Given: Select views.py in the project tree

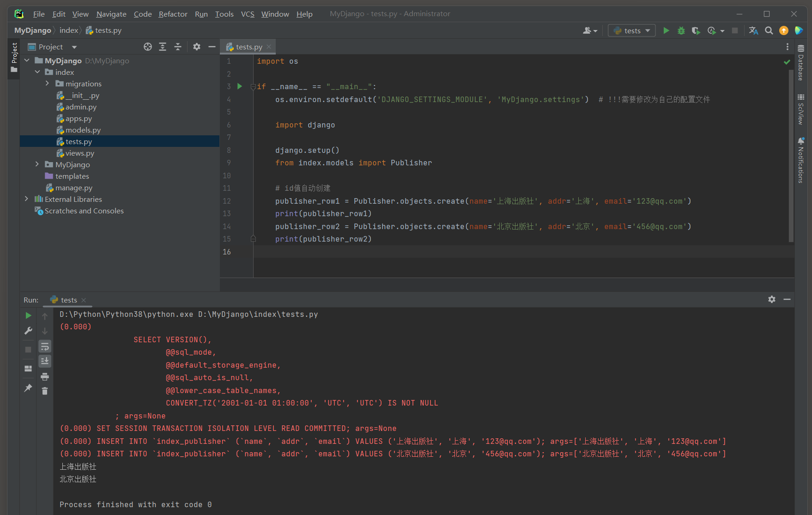Looking at the screenshot, I should pos(79,153).
